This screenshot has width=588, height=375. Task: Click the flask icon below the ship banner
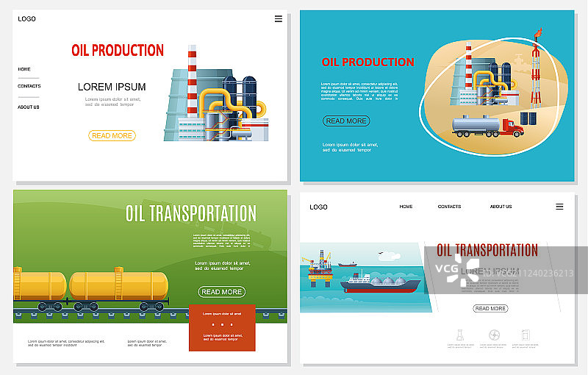pos(459,335)
